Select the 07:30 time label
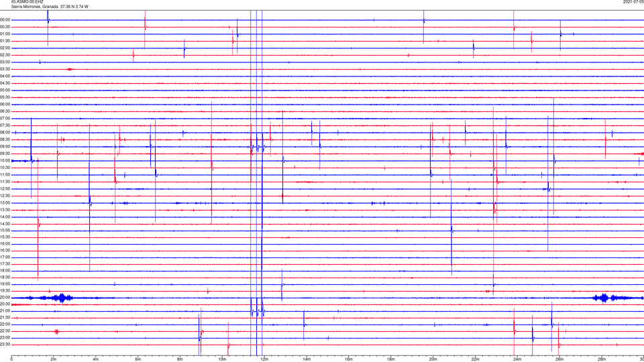The image size is (644, 362). coord(5,125)
